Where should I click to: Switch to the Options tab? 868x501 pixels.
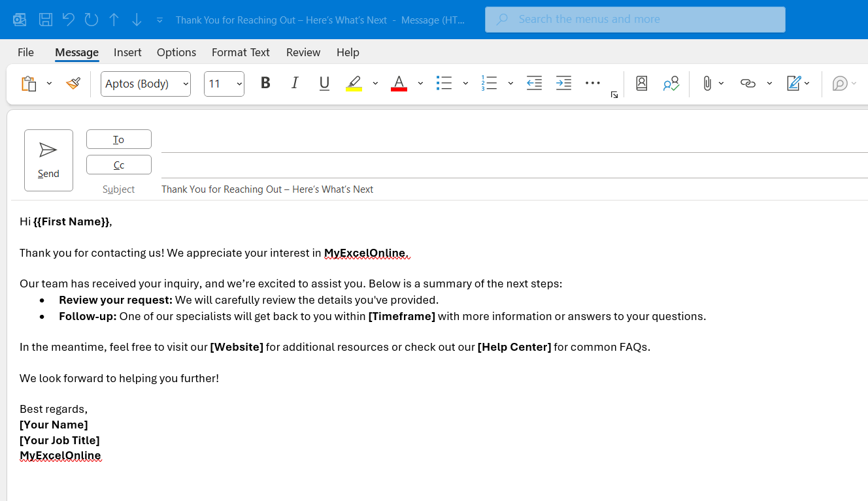click(176, 52)
